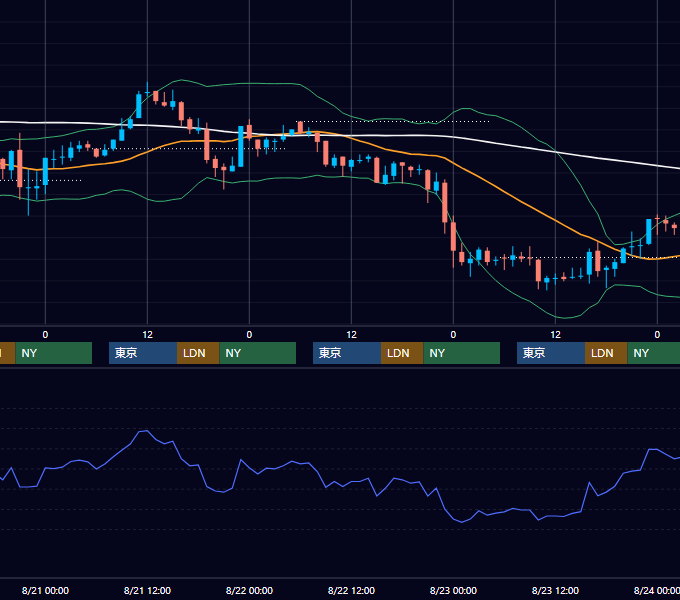Viewport: 680px width, 600px height.
Task: Select NY block right of the 8/21 LDN block
Action: point(258,353)
